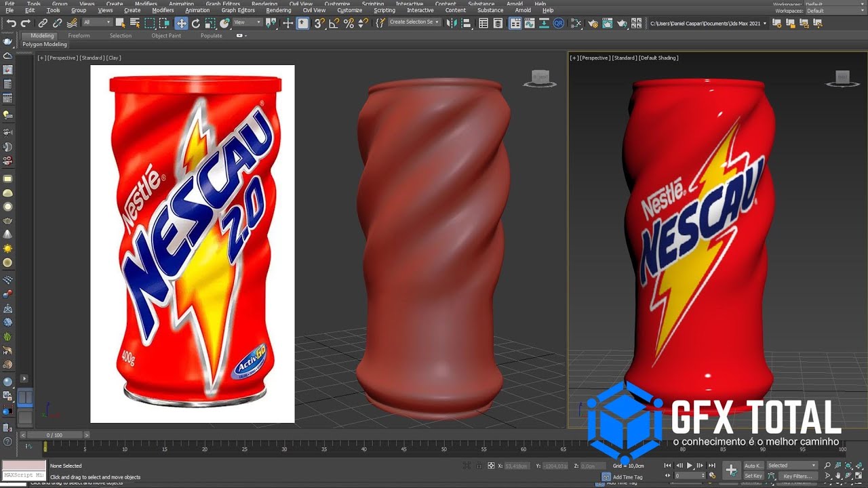868x488 pixels.
Task: Open the left viewport Clay shading menu
Action: click(x=113, y=58)
